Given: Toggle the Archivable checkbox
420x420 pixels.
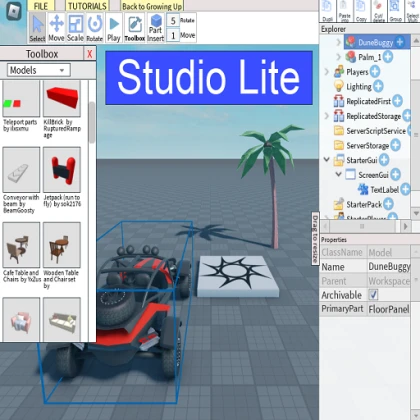Looking at the screenshot, I should [x=373, y=295].
